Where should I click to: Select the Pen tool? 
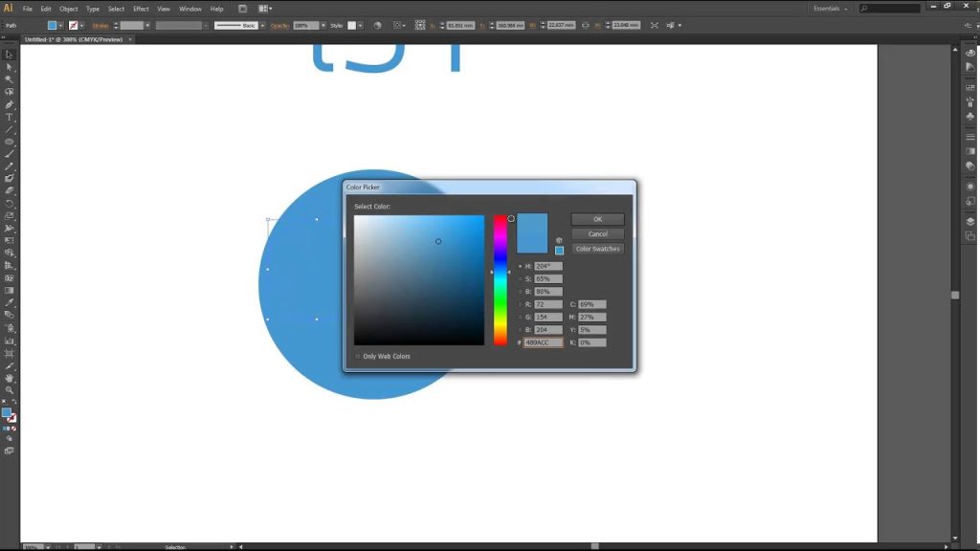pyautogui.click(x=10, y=104)
